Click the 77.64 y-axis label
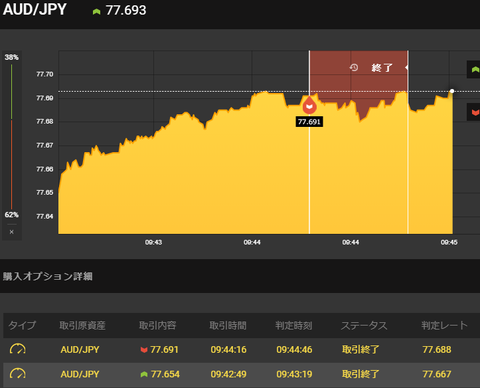 (x=45, y=216)
